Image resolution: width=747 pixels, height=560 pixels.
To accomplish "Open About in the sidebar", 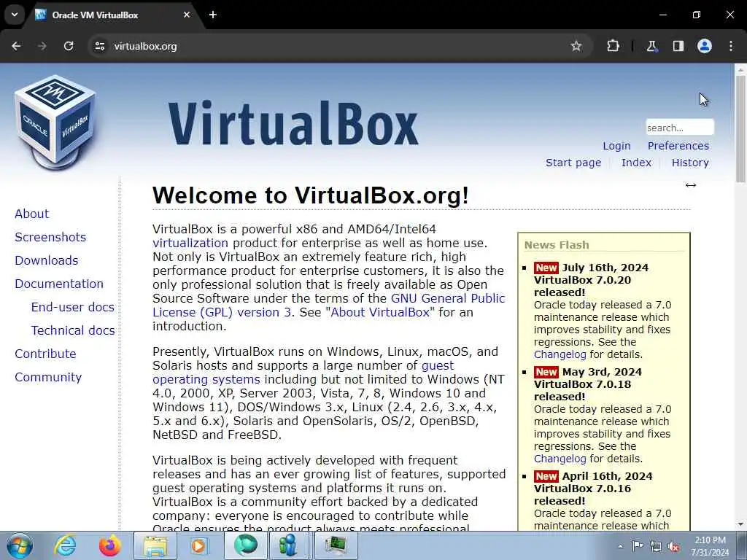I will click(x=32, y=214).
